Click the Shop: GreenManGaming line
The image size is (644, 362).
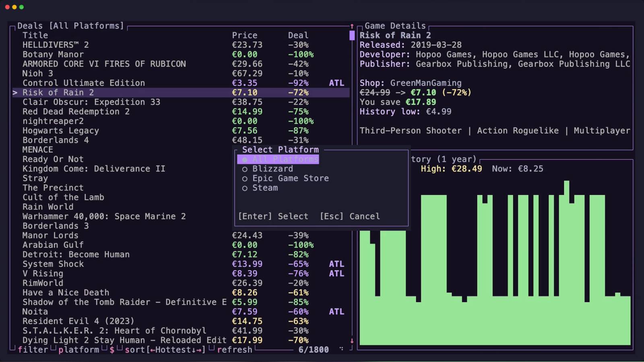(411, 83)
